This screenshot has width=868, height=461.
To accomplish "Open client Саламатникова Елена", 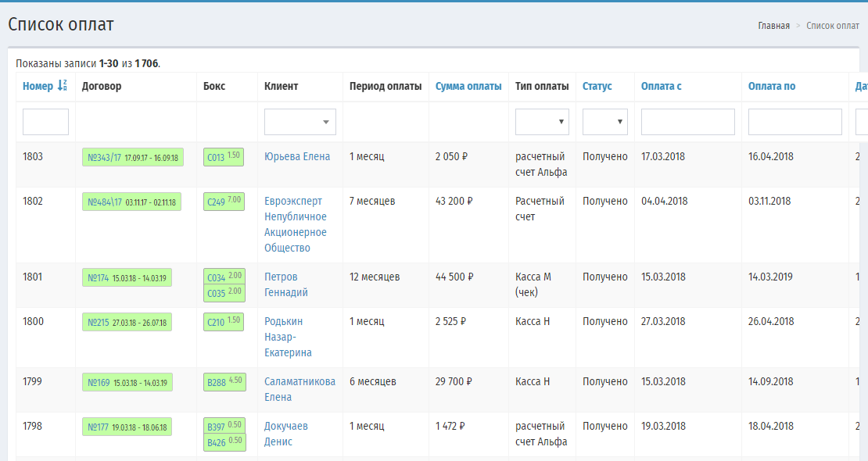I will pos(299,389).
